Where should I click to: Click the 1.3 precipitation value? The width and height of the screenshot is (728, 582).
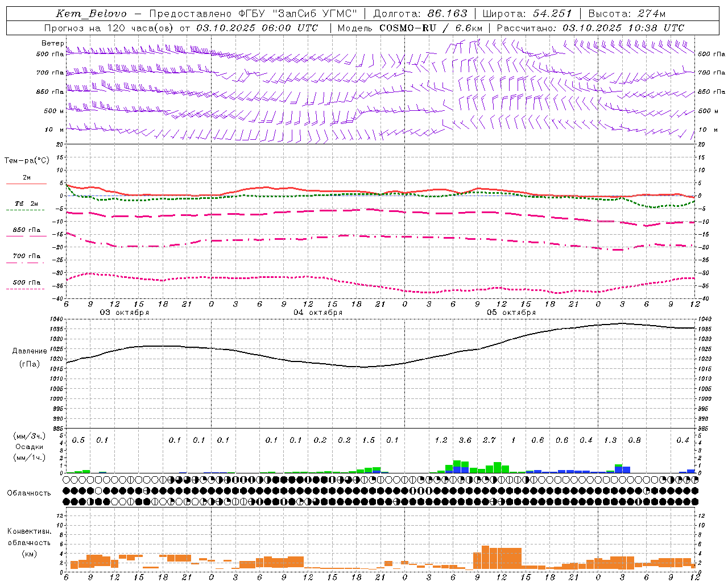point(610,440)
